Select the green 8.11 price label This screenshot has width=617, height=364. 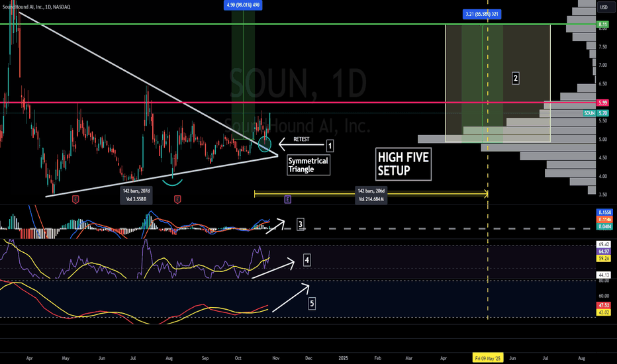coord(603,24)
